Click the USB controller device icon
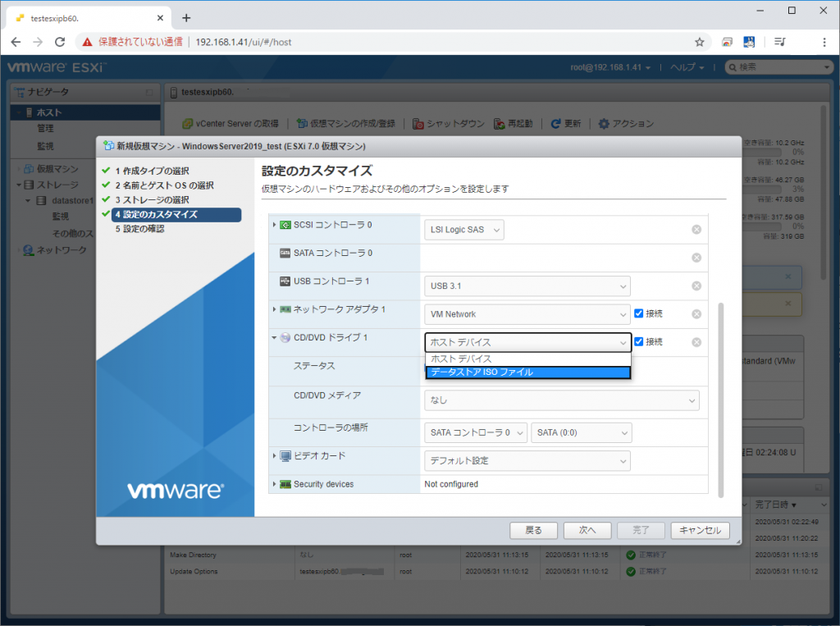 pos(285,281)
